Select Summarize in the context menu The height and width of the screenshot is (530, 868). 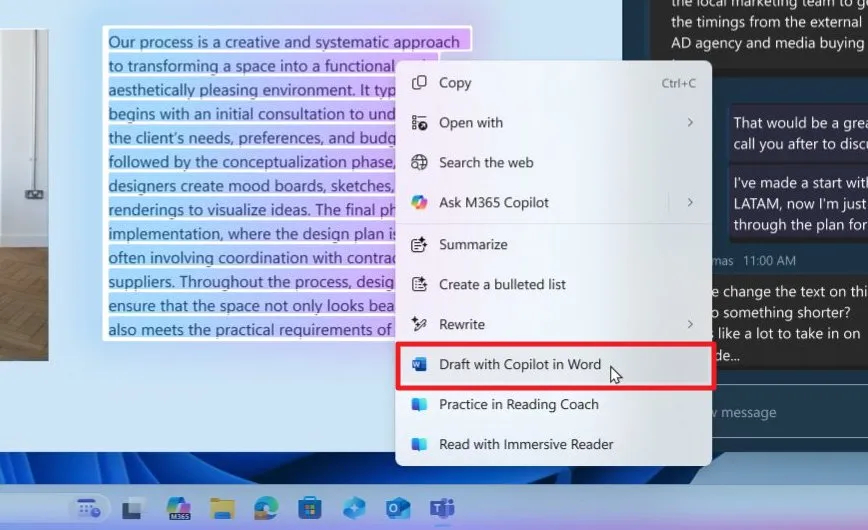click(x=554, y=245)
